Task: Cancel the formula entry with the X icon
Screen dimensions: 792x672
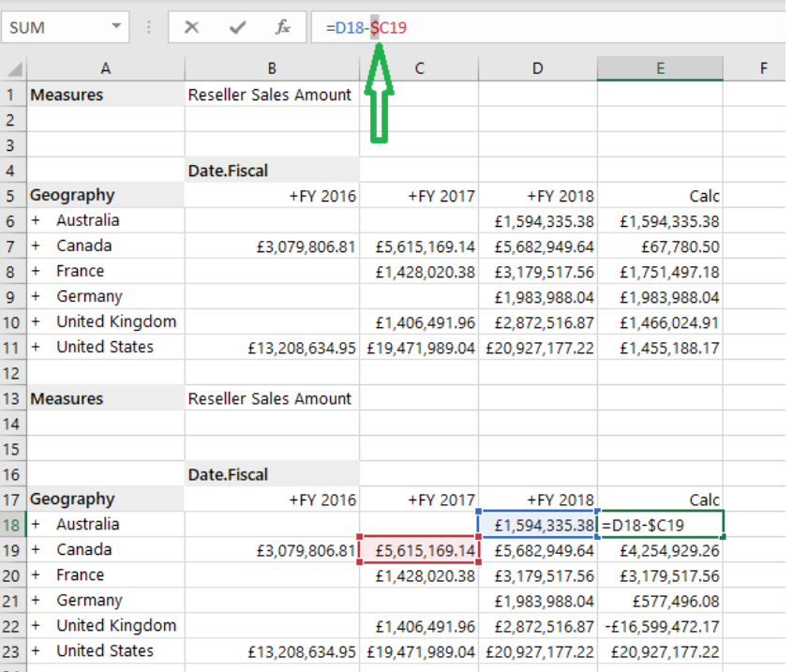Action: (x=192, y=26)
